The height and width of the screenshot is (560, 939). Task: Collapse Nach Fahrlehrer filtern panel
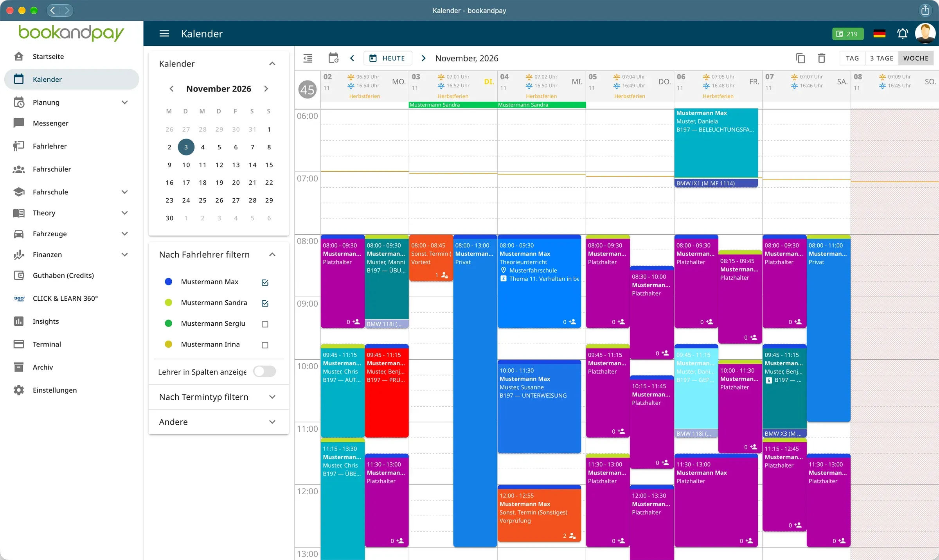click(x=272, y=255)
